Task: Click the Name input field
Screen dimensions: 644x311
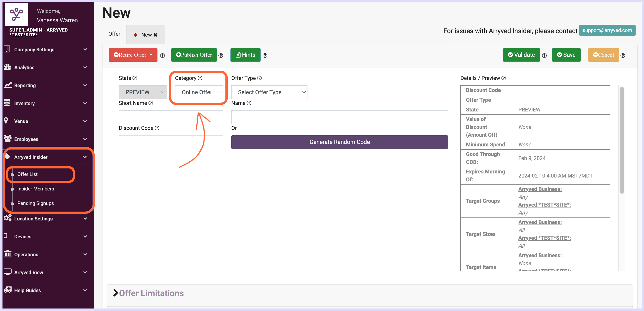Action: tap(339, 117)
